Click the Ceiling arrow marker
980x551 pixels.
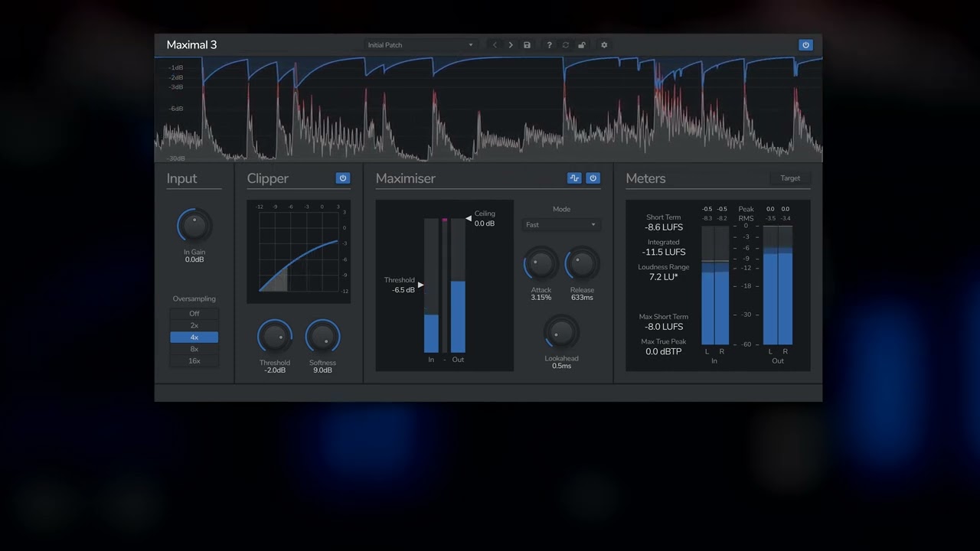[469, 218]
